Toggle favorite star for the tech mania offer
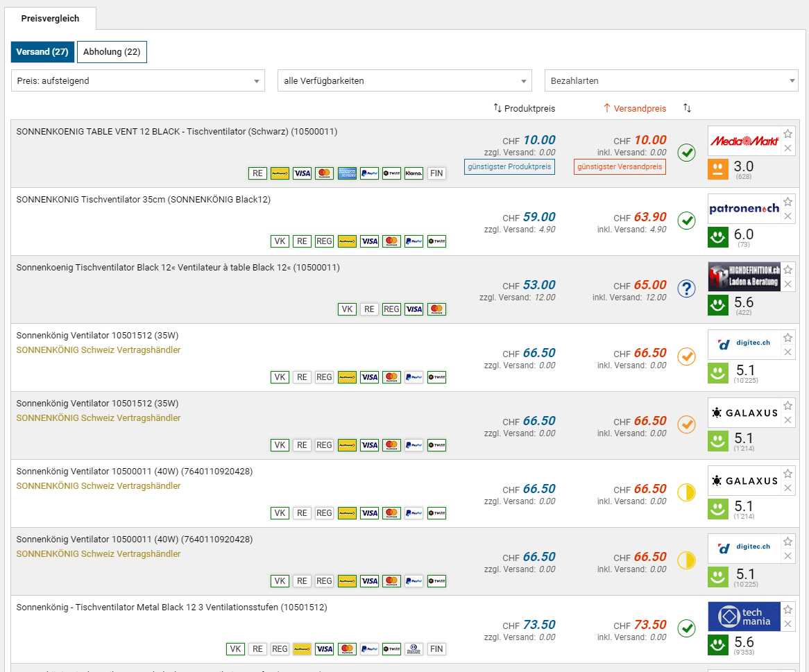 (x=787, y=610)
